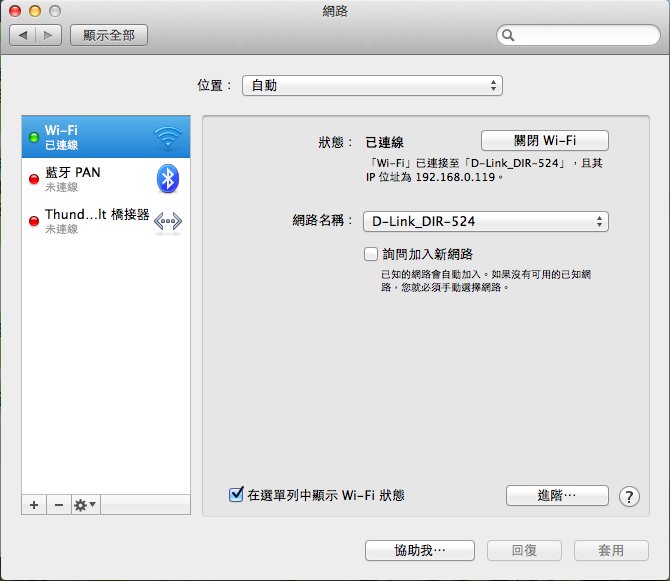Open 網路名稱 dropdown showing D-Link_DIR-524
The image size is (670, 581).
coord(486,221)
